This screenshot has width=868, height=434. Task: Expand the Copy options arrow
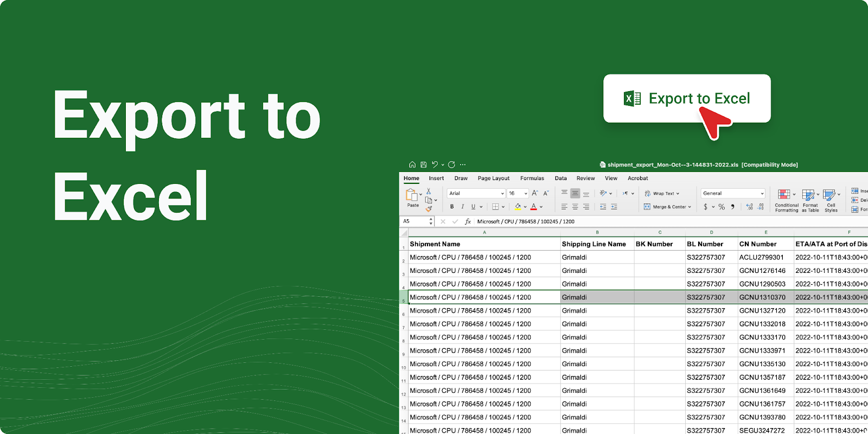(x=436, y=201)
